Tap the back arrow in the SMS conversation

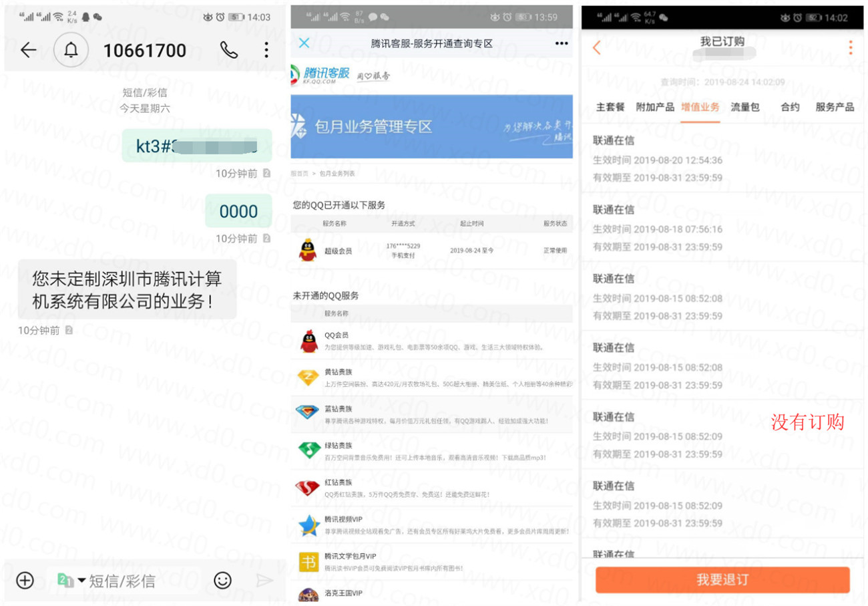point(28,50)
